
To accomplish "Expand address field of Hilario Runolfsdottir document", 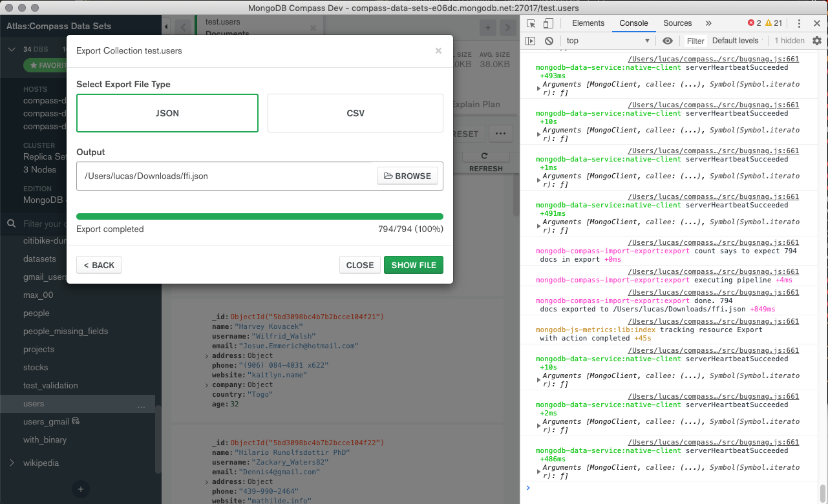I will (x=207, y=481).
